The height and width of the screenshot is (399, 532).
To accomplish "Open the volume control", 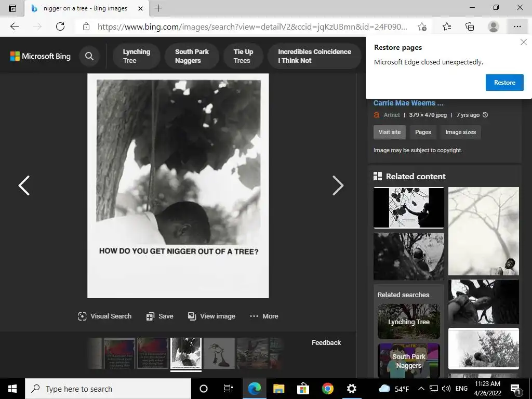I will click(446, 389).
